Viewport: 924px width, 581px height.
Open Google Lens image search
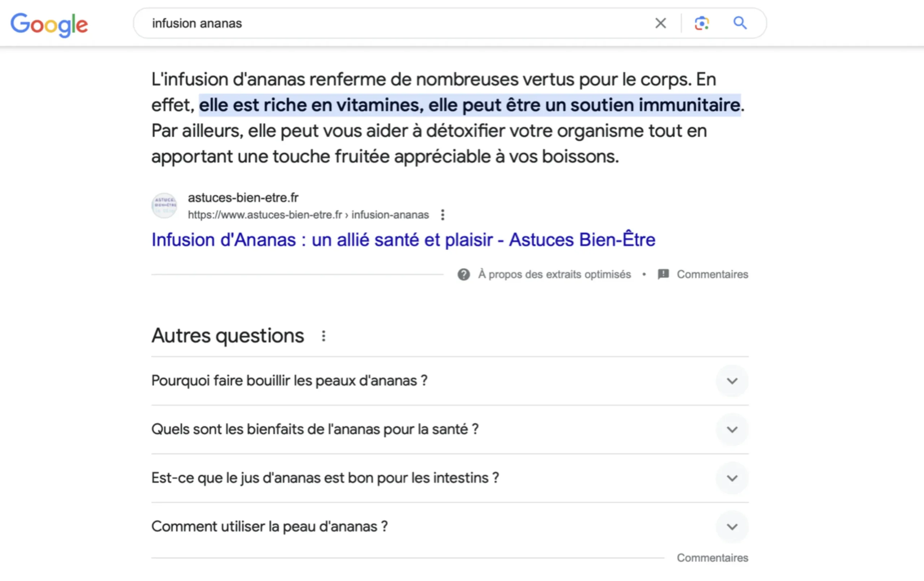702,23
